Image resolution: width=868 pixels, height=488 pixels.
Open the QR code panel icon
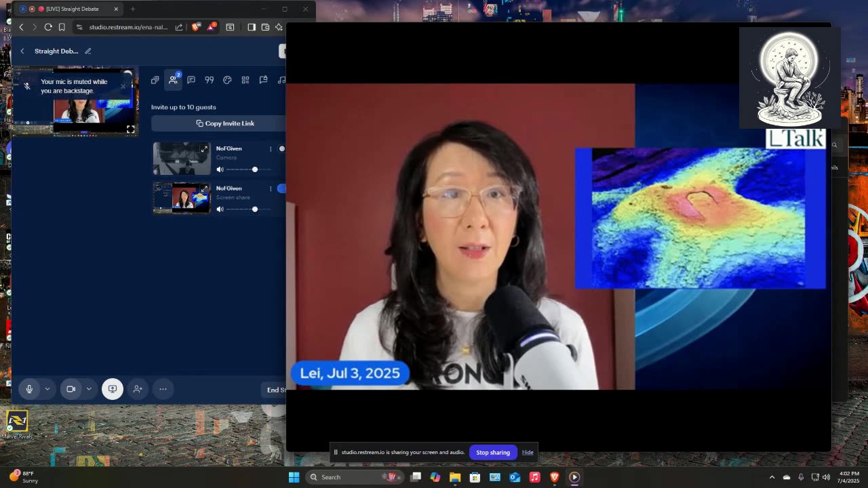[x=245, y=80]
